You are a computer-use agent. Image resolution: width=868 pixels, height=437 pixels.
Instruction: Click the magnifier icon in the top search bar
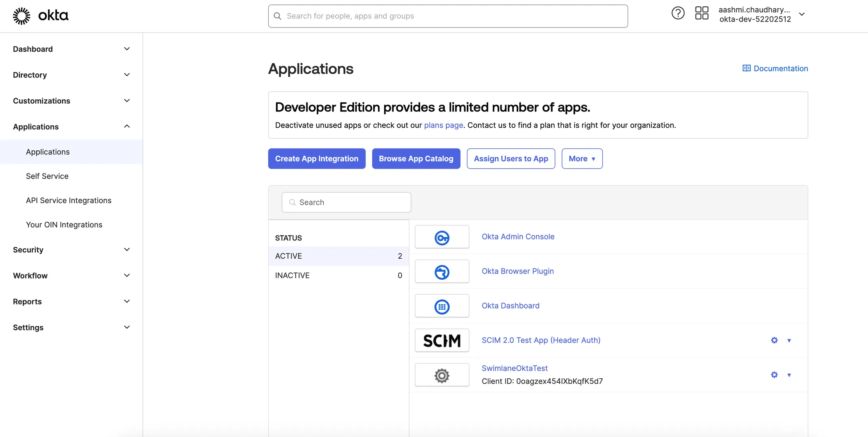coord(278,16)
